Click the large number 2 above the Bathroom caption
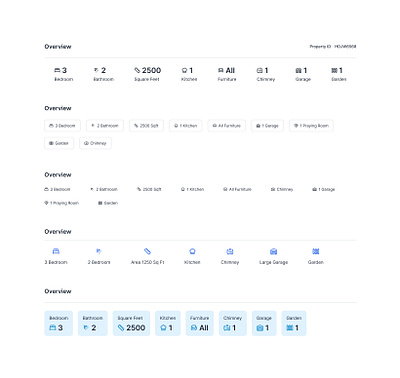 pos(103,70)
